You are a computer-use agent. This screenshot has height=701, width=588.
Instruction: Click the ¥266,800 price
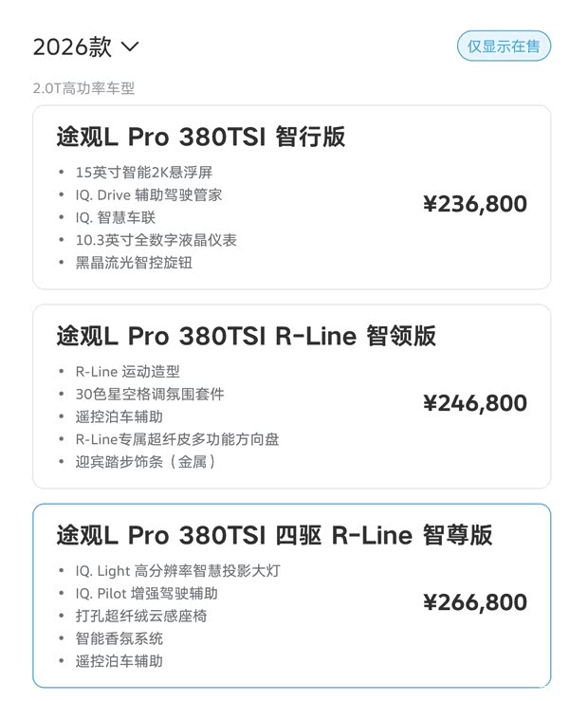click(x=475, y=602)
